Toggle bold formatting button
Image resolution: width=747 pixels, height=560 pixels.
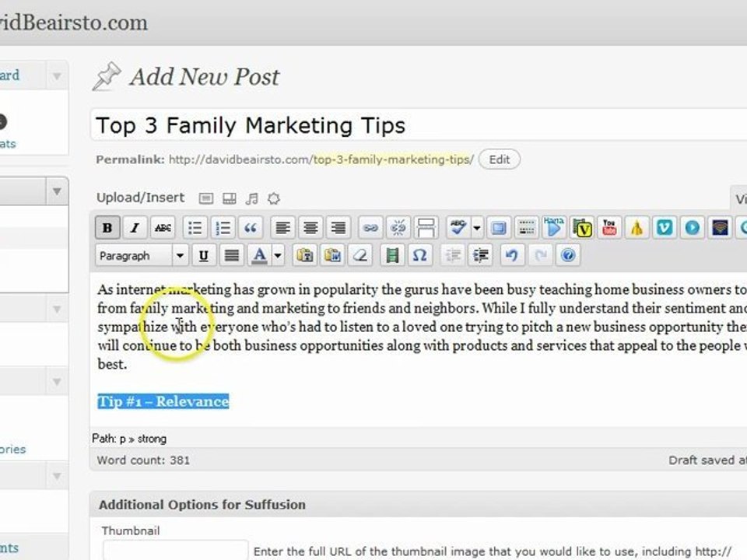107,228
